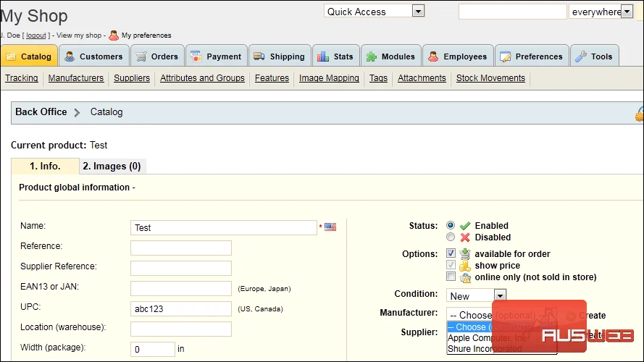The image size is (644, 362).
Task: Click the My preferences user icon
Action: click(114, 35)
